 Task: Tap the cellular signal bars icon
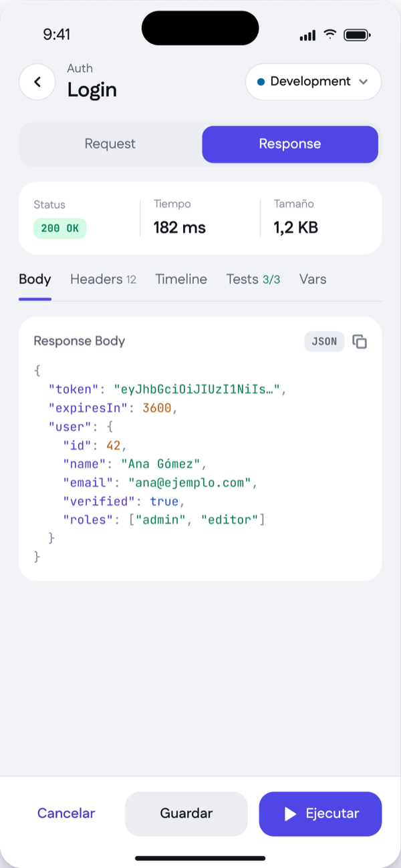point(307,35)
